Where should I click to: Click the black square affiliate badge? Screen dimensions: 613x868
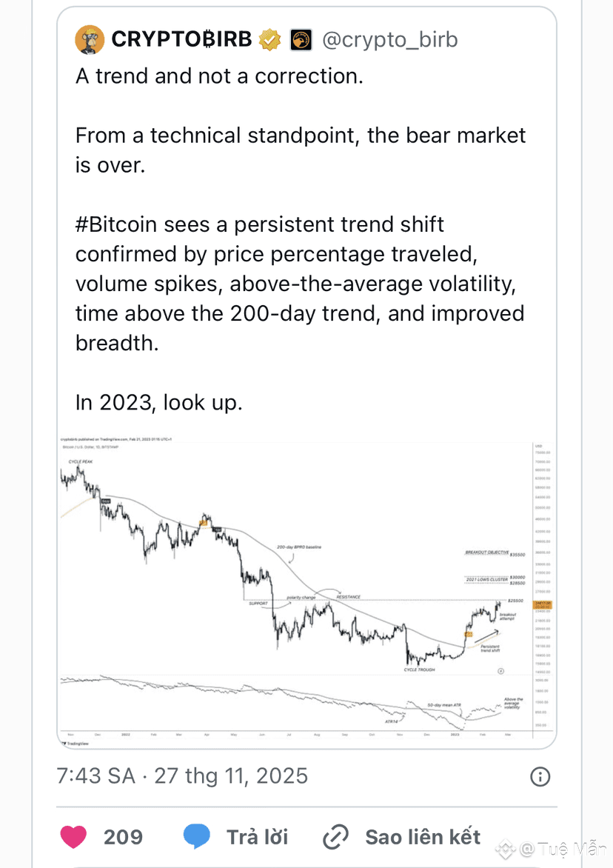(x=301, y=40)
